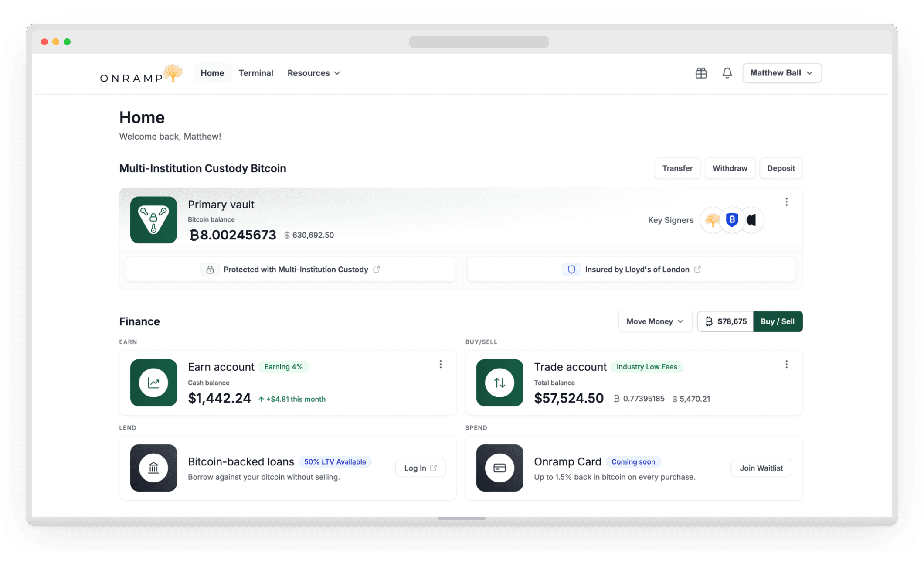This screenshot has width=924, height=567.
Task: Click the Deposit button
Action: pyautogui.click(x=781, y=168)
